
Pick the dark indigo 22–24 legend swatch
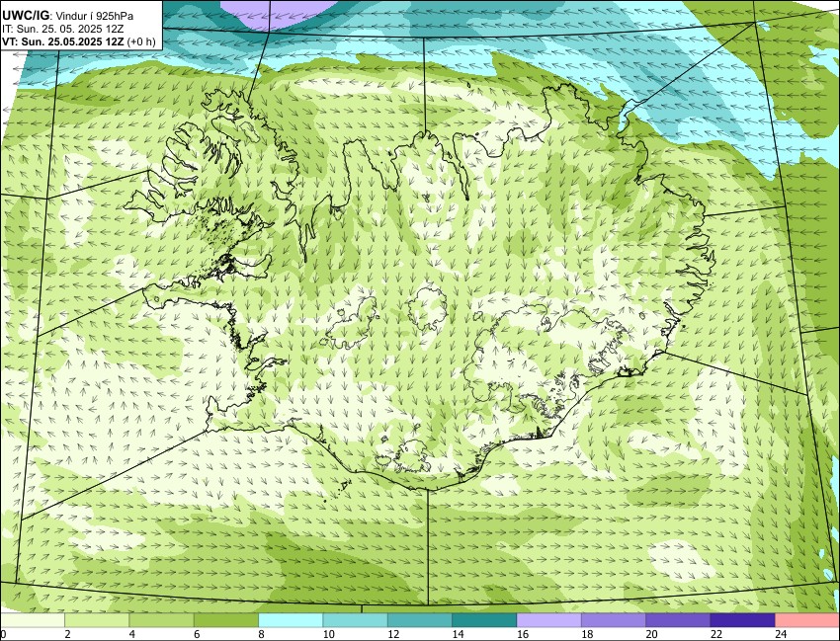[x=742, y=620]
